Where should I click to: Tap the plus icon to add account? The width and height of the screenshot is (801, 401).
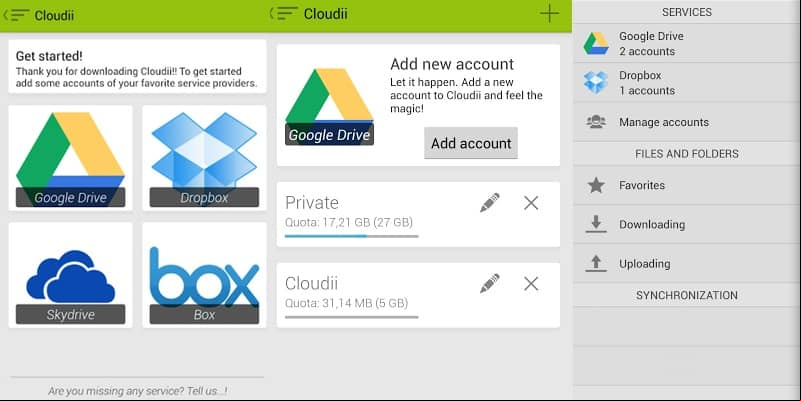pyautogui.click(x=549, y=13)
